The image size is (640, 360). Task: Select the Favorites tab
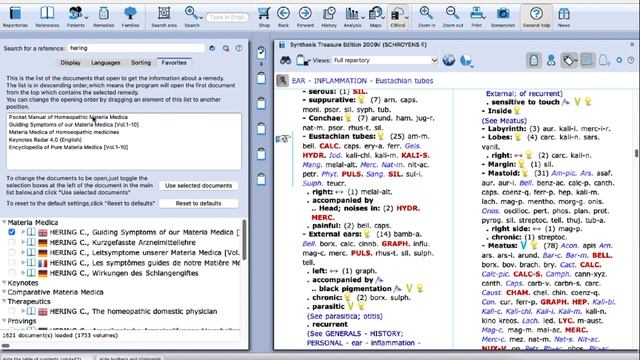(174, 63)
